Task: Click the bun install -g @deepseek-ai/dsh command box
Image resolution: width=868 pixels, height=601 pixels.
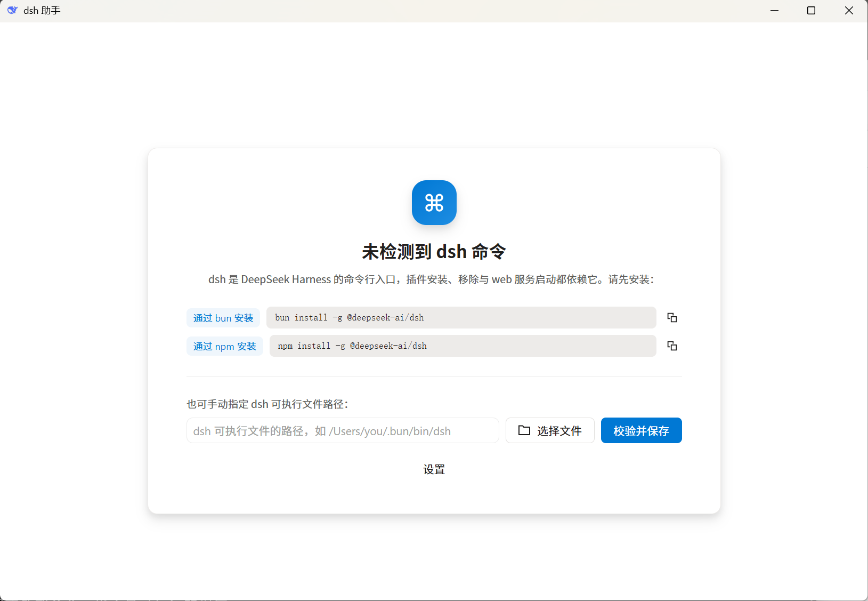Action: tap(461, 317)
